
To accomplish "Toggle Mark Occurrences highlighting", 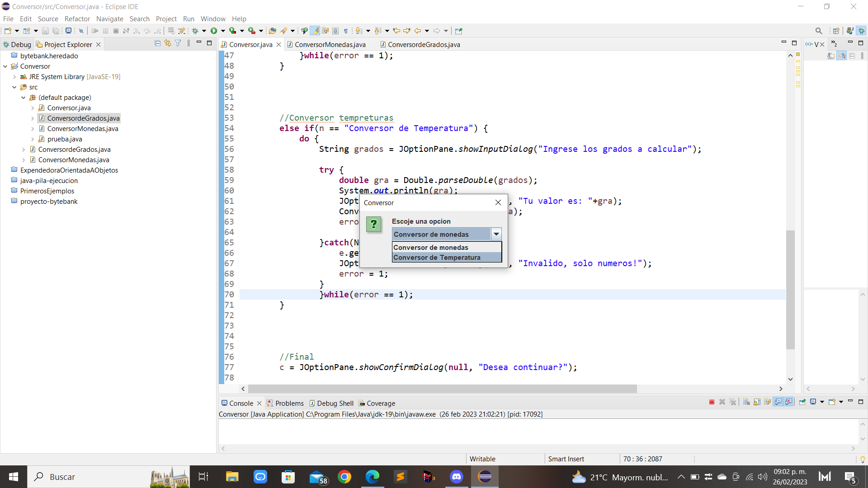I will (x=315, y=30).
